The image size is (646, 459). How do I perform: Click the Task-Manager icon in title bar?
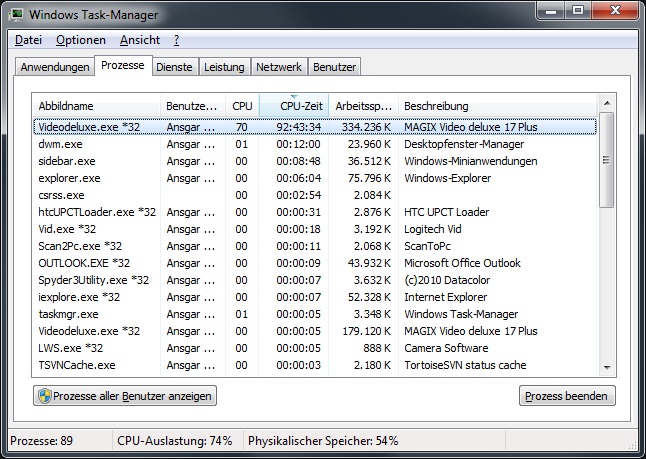click(18, 15)
